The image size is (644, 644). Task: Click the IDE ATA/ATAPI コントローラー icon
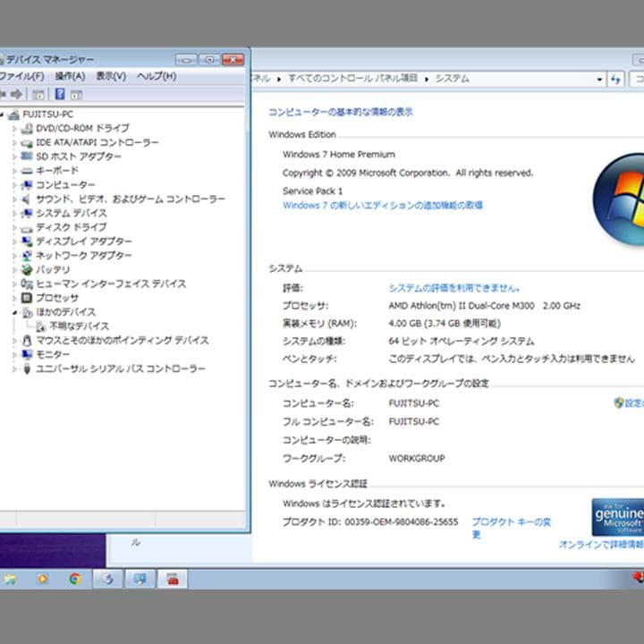(27, 143)
